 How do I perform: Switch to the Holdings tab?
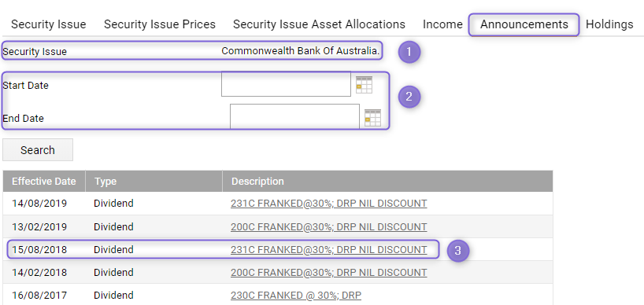[609, 24]
